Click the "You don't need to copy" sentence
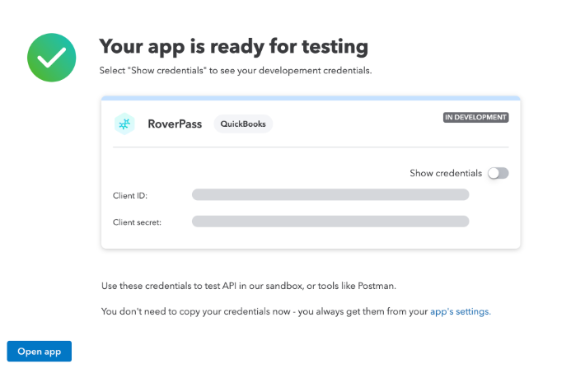571x392 pixels. 296,311
